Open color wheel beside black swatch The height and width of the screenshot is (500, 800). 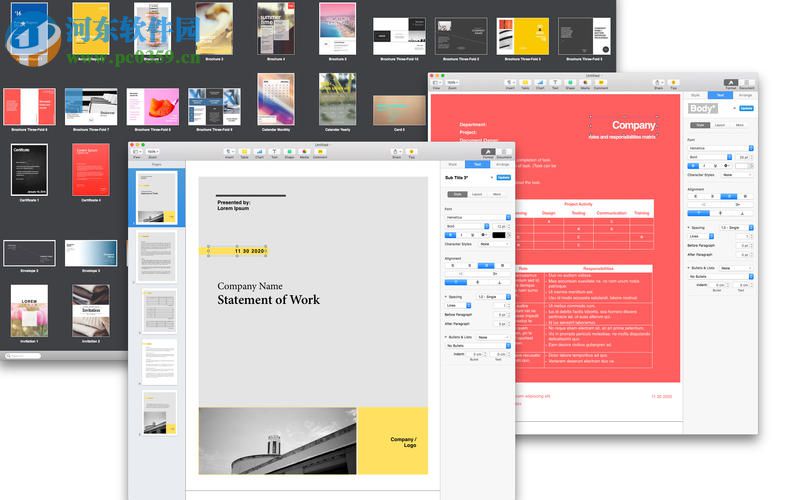(x=508, y=235)
